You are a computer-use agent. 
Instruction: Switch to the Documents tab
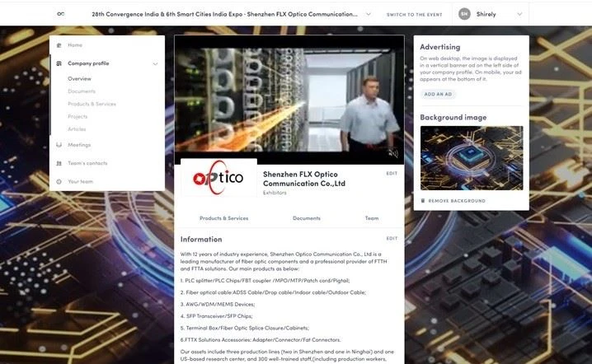click(x=307, y=218)
